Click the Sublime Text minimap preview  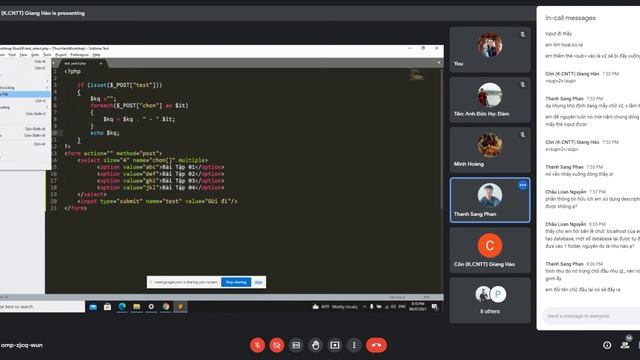click(x=416, y=74)
